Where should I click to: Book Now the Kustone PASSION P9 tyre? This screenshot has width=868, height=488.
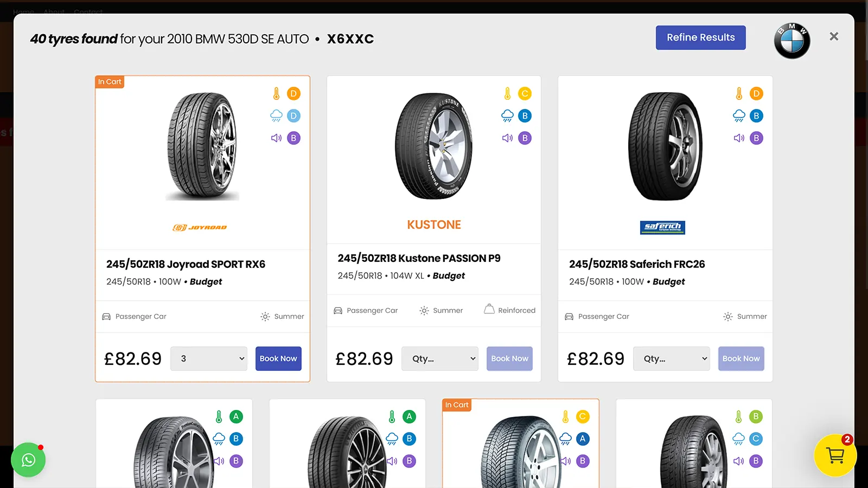tap(509, 358)
